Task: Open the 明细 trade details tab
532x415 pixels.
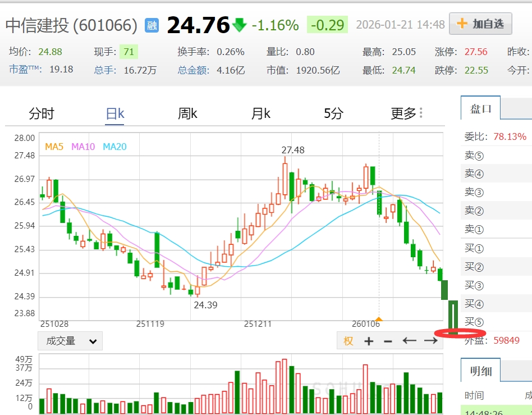Action: click(x=480, y=371)
